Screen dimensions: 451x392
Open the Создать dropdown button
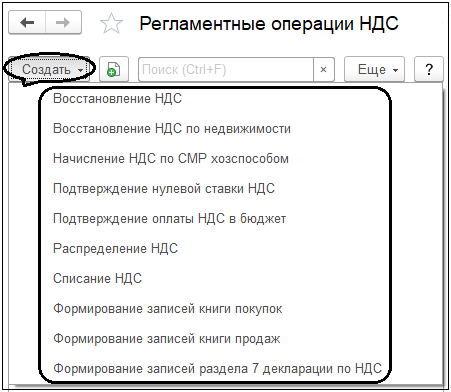pyautogui.click(x=50, y=70)
